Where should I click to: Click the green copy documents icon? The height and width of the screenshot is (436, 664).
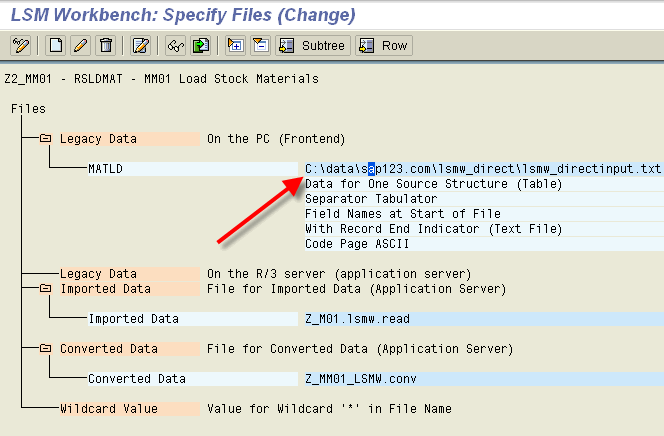coord(201,45)
